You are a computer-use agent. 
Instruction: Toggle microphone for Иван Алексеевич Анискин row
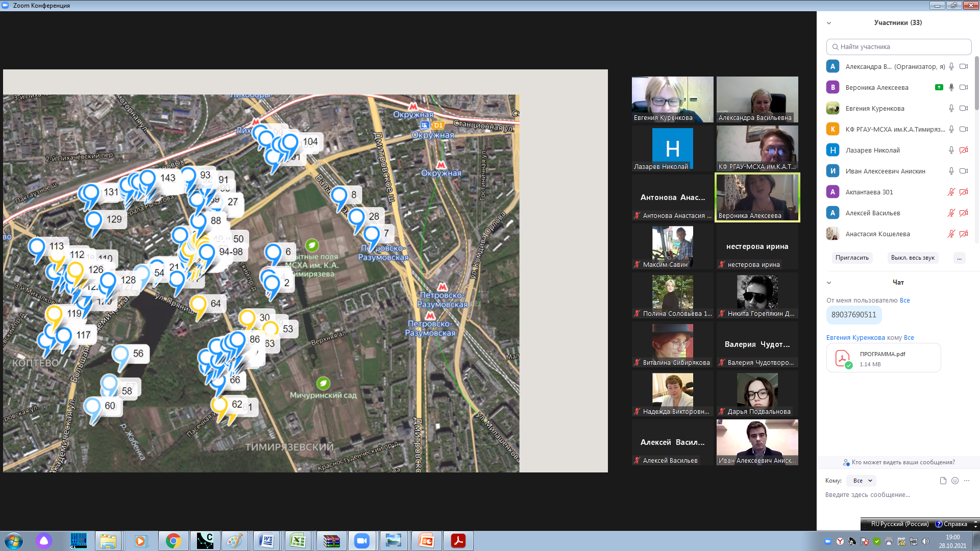(x=951, y=171)
